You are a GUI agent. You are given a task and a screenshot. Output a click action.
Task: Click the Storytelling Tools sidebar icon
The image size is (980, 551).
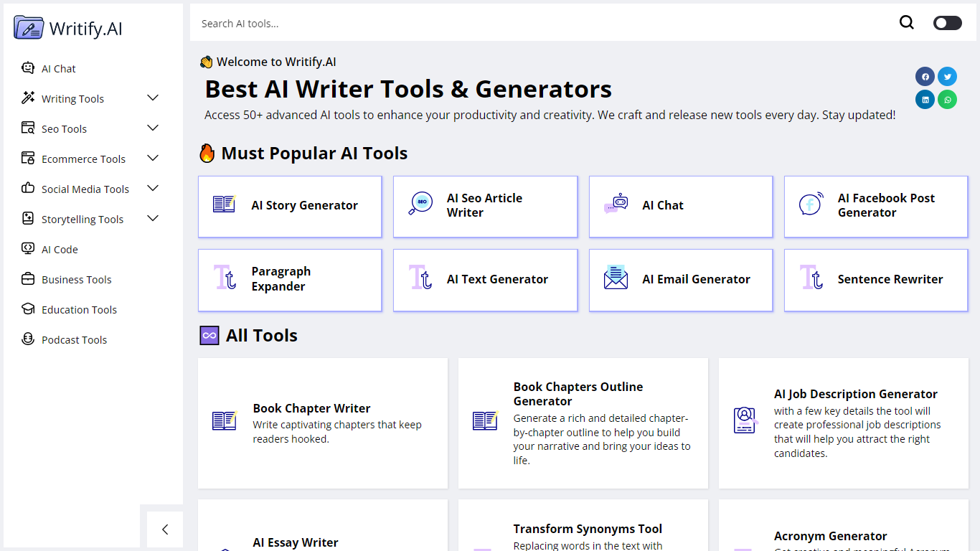pos(28,219)
